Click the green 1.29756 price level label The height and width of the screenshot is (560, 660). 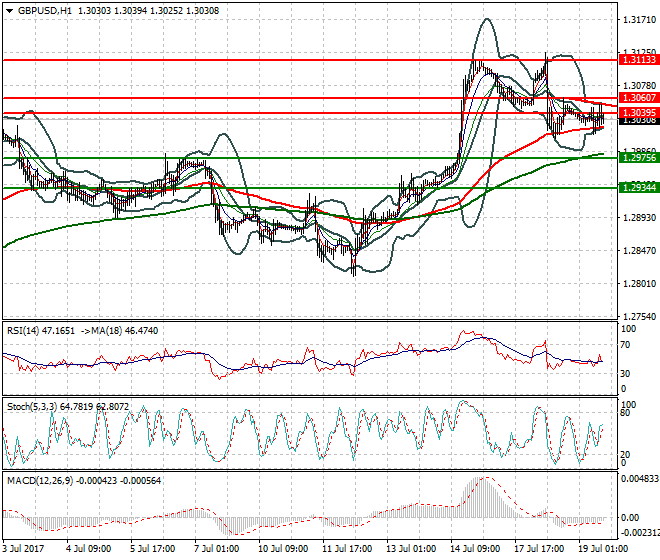639,158
